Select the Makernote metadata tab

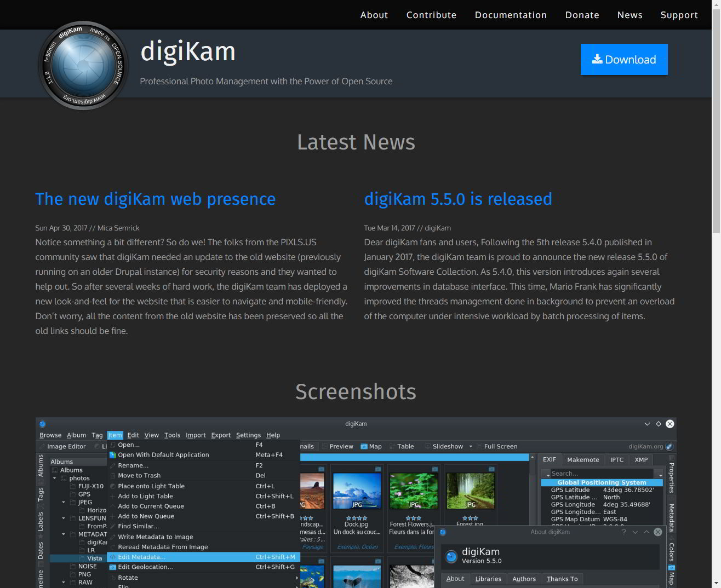pos(583,460)
